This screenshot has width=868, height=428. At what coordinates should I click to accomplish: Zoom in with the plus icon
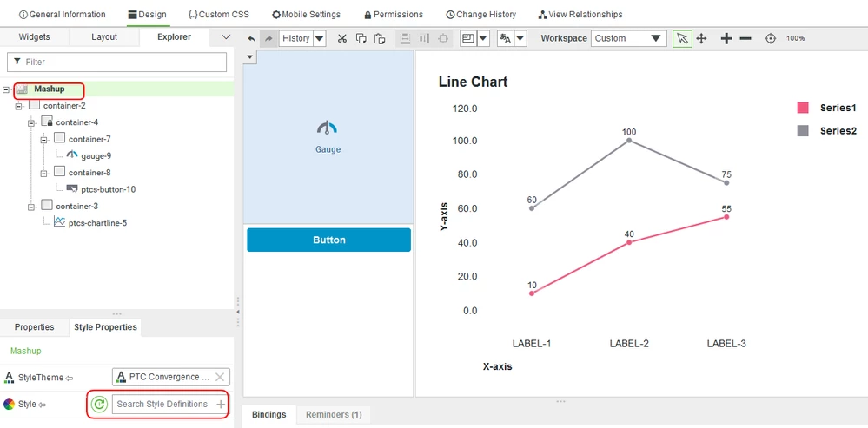click(x=726, y=39)
